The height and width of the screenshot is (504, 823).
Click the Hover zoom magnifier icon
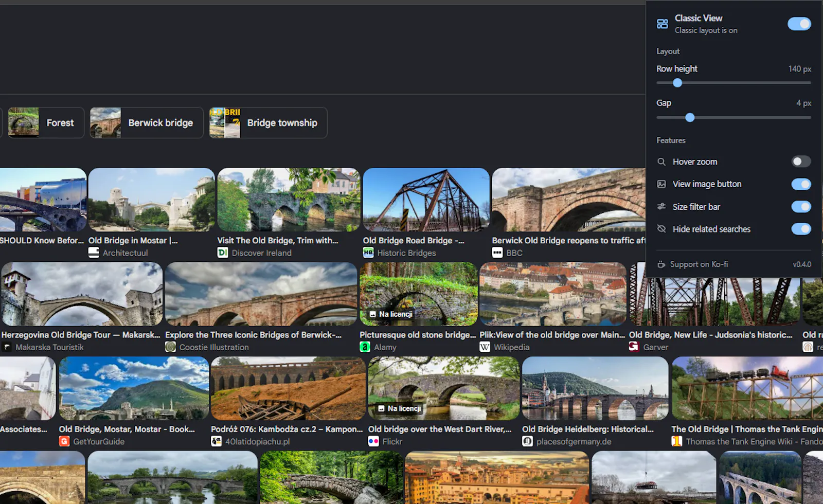(x=661, y=161)
